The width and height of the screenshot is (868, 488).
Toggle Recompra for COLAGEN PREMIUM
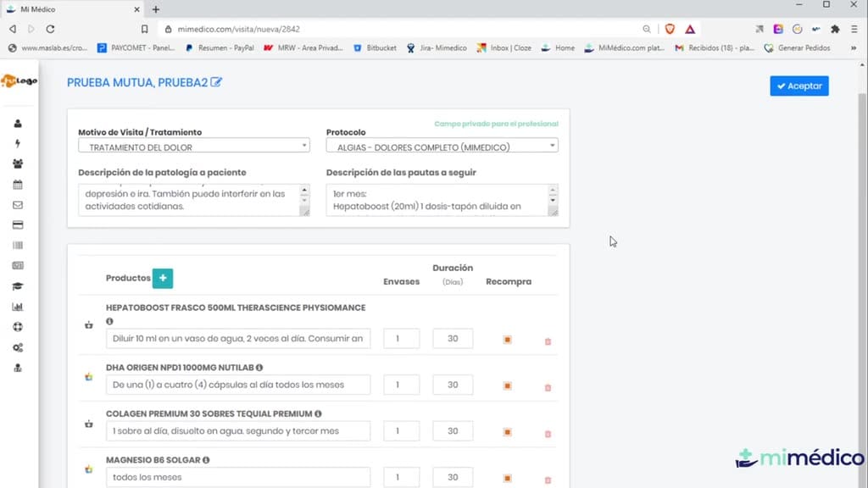pos(508,432)
